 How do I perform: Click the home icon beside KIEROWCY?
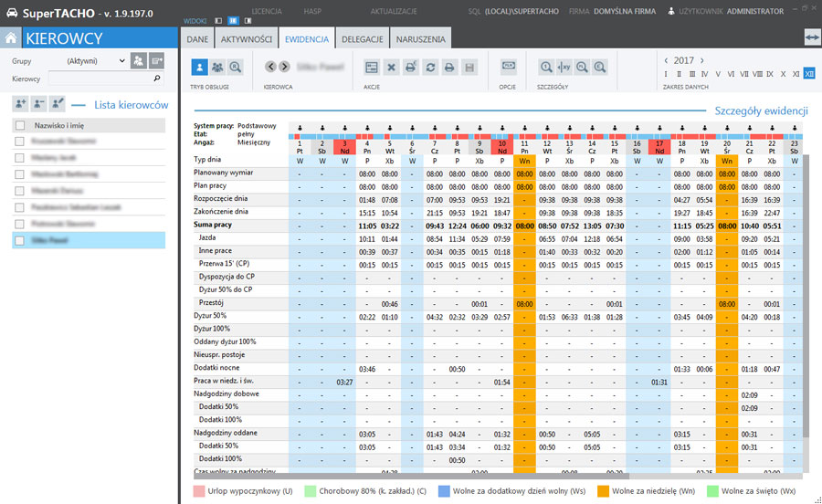[x=11, y=38]
